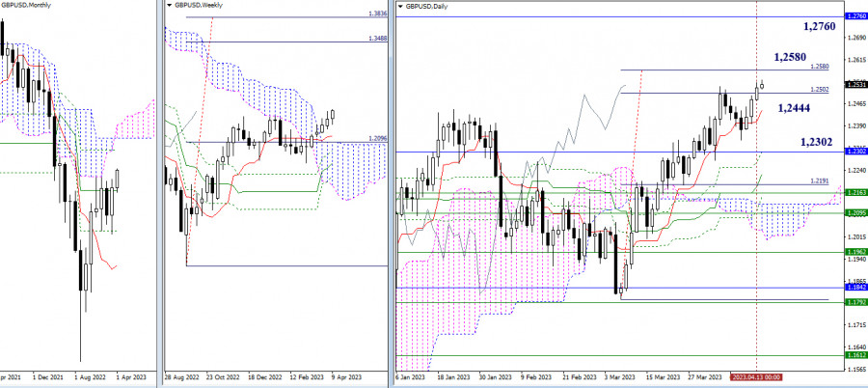Click the blue 1.2760 price tag on the axis

[x=856, y=16]
